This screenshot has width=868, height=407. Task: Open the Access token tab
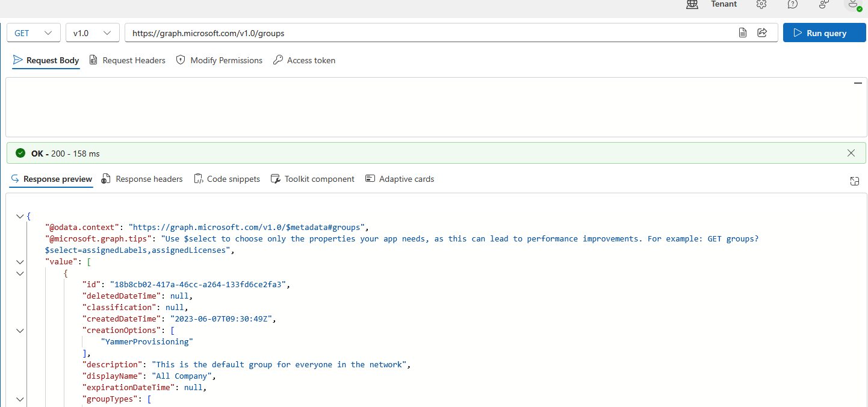(304, 60)
